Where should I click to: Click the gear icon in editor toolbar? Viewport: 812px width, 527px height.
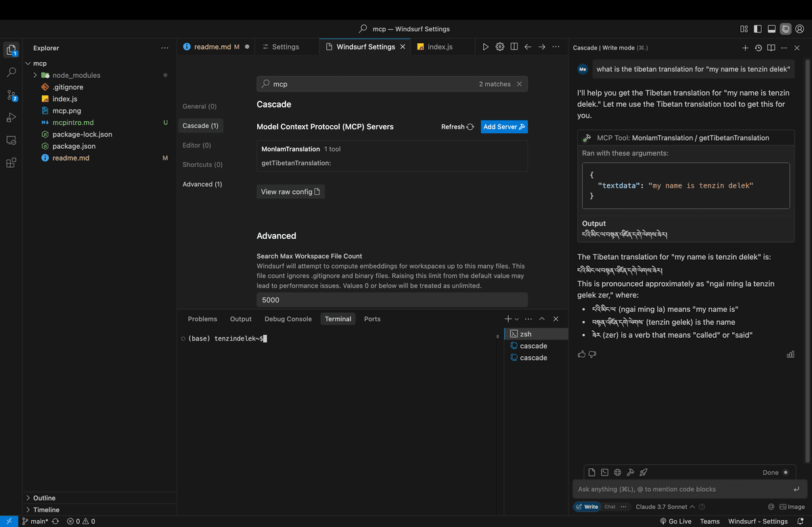500,47
